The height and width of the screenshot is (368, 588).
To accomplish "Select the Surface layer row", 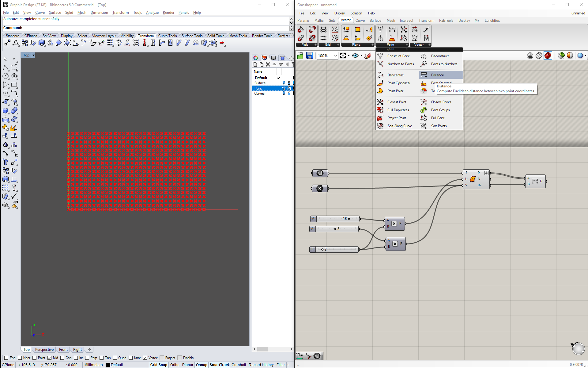I will (273, 83).
